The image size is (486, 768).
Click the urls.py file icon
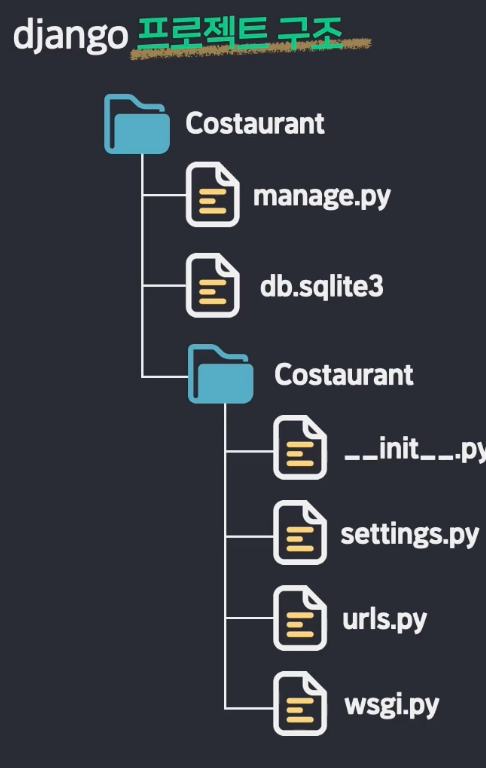click(300, 618)
